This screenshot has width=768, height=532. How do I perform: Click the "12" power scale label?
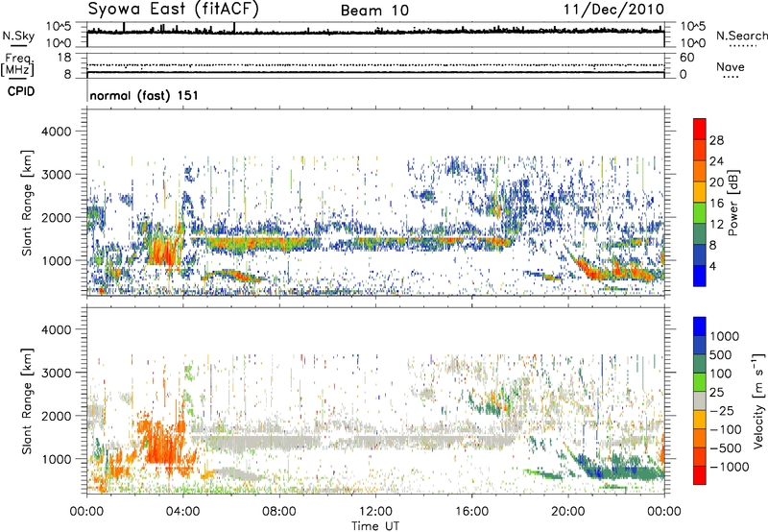[716, 225]
